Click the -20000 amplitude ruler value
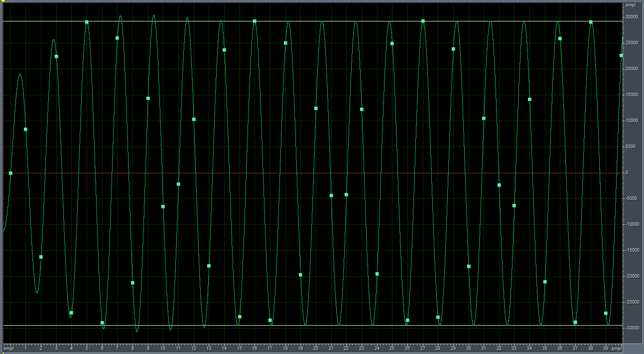This screenshot has width=644, height=354. pyautogui.click(x=633, y=276)
